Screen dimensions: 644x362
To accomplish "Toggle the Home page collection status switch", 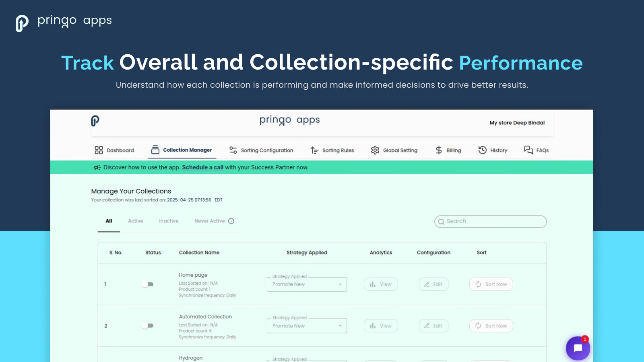I will [148, 284].
